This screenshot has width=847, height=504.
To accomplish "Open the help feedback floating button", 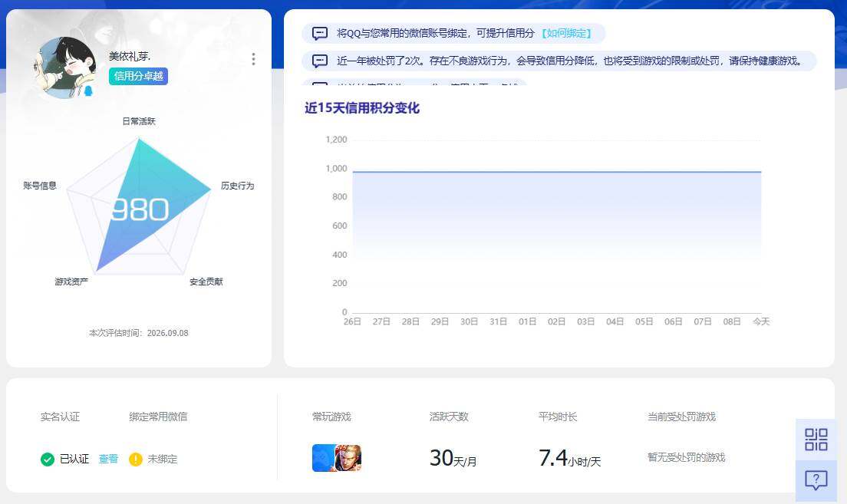I will (x=816, y=480).
